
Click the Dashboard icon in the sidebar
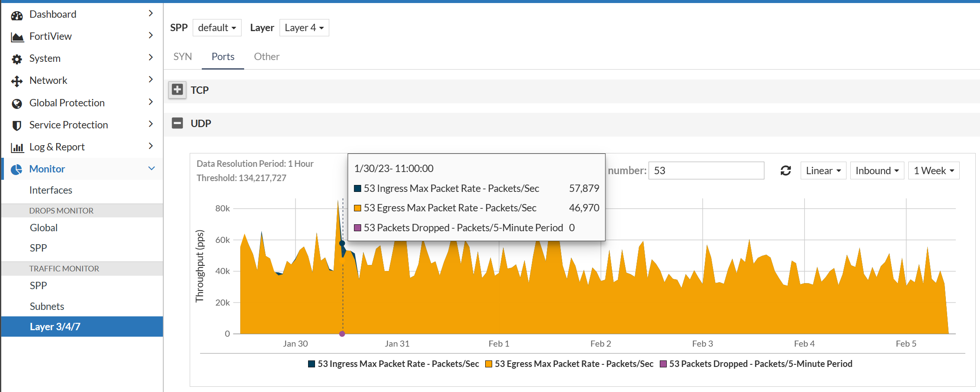tap(17, 14)
